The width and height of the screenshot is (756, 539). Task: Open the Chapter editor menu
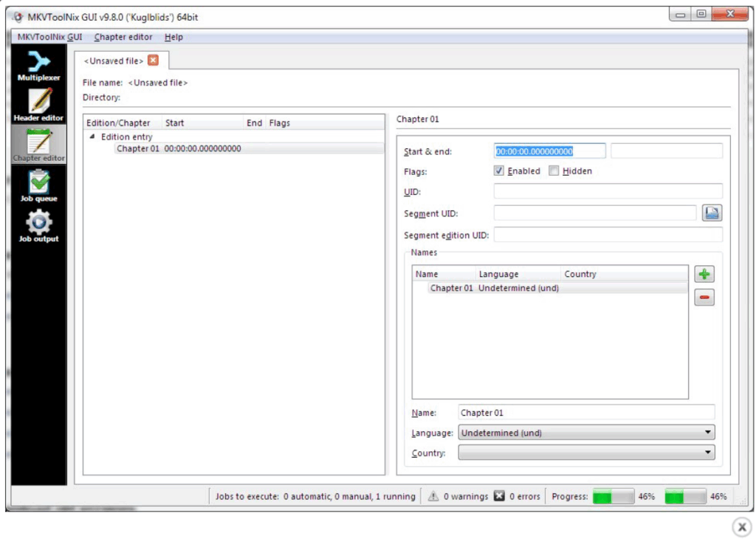(x=124, y=37)
